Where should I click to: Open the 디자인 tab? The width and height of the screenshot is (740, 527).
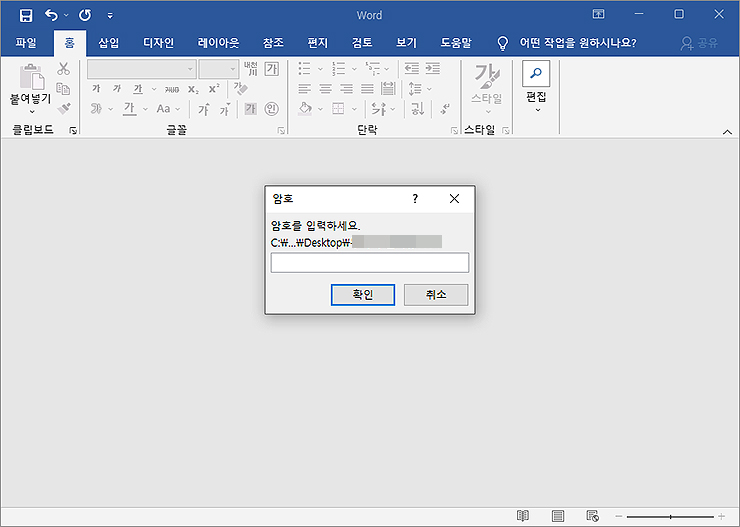point(159,43)
